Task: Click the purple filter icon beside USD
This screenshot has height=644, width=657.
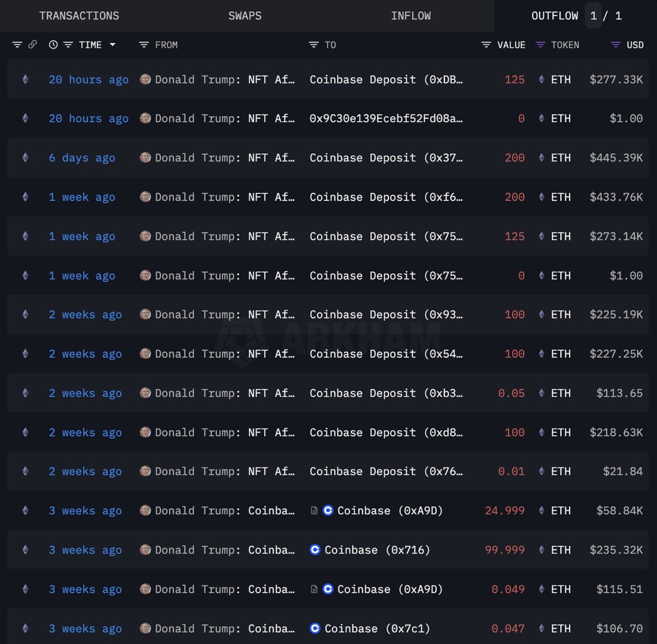Action: tap(616, 45)
